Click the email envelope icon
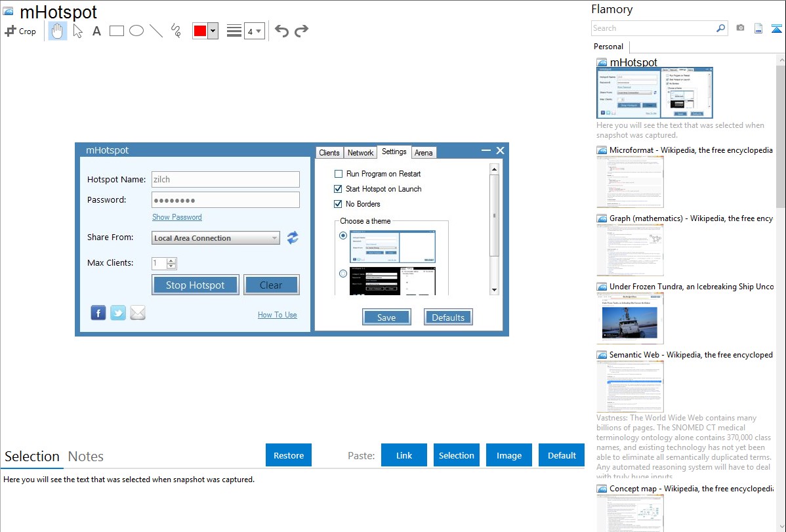786x532 pixels. (x=138, y=313)
